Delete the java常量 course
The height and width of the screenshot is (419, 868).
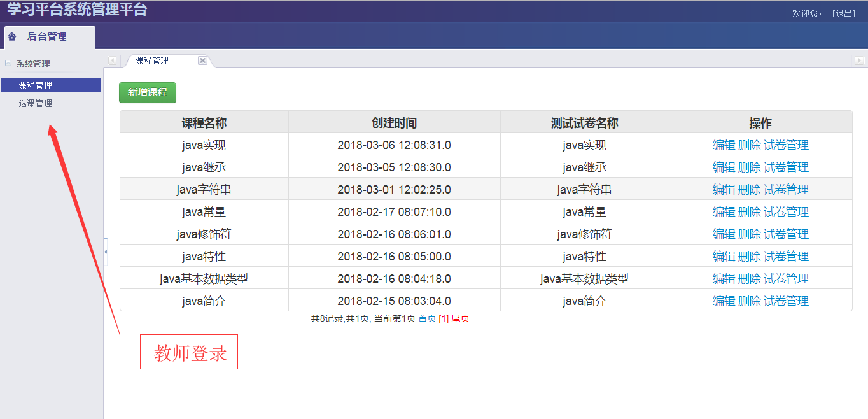pos(749,212)
